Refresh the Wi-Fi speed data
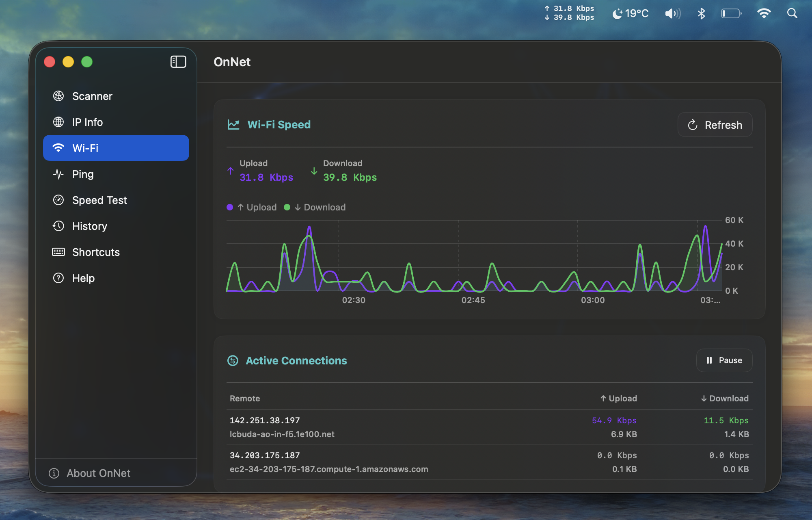Image resolution: width=812 pixels, height=520 pixels. [715, 125]
